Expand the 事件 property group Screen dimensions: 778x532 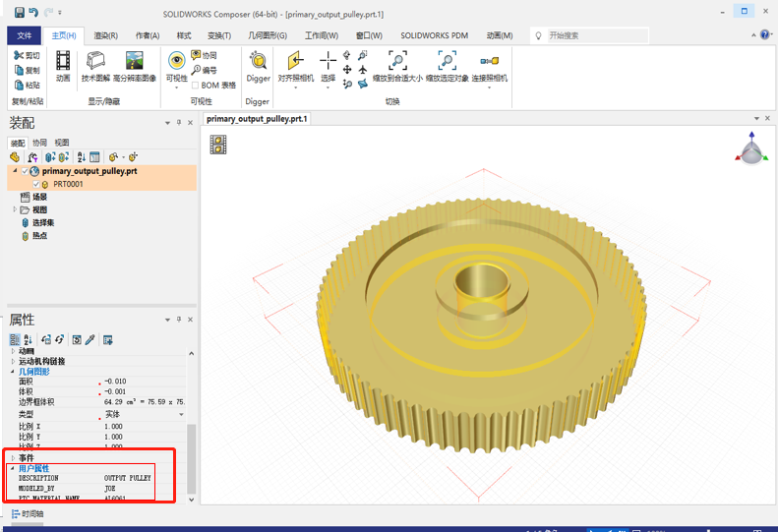13,457
